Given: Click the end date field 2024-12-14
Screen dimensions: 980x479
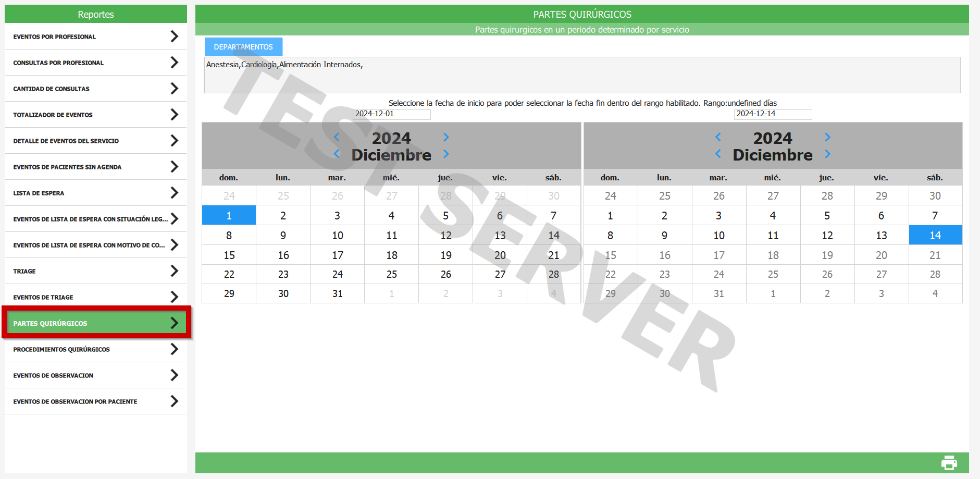Looking at the screenshot, I should (773, 114).
